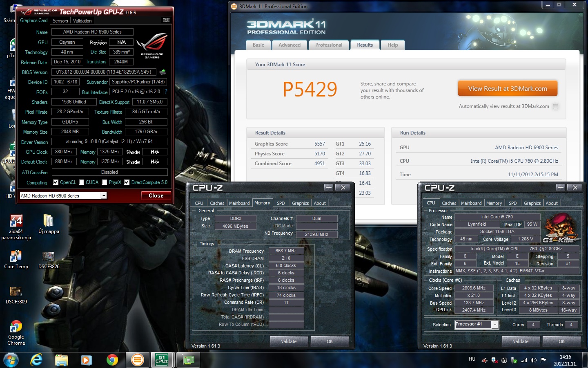This screenshot has height=368, width=588.
Task: Click the DRAM Frequency 668.7 MHz value
Action: tap(286, 251)
